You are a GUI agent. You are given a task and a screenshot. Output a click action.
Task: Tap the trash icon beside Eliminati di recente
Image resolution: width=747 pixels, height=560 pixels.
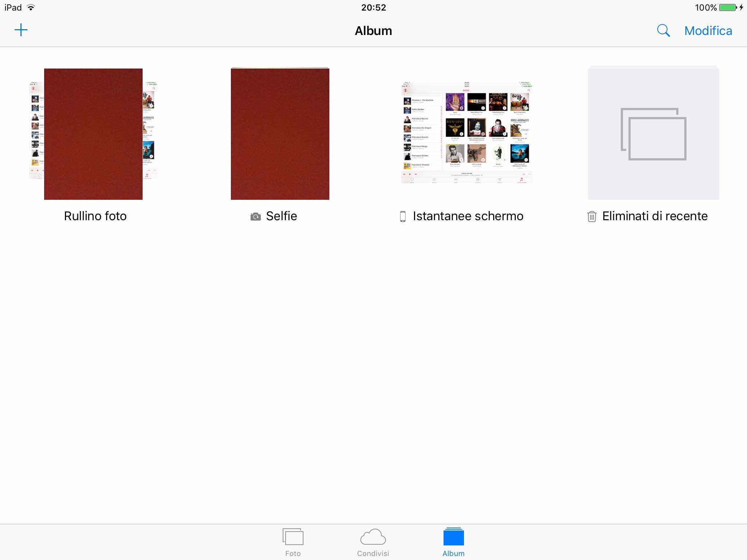592,217
